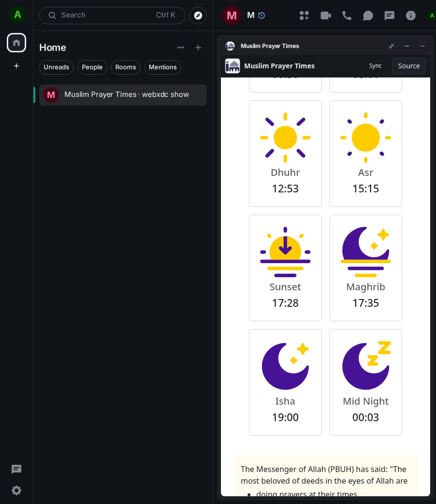The width and height of the screenshot is (436, 504).
Task: Create a new space with sidebar plus
Action: pyautogui.click(x=16, y=66)
